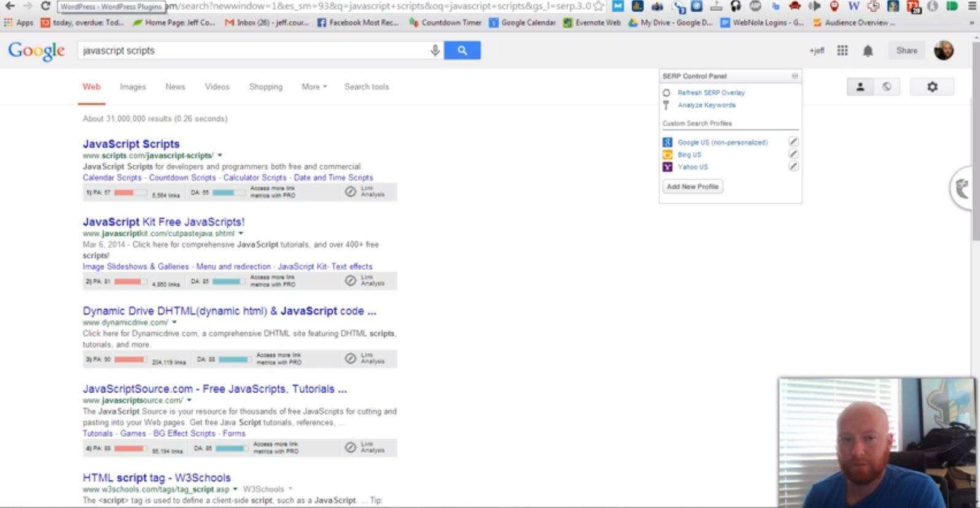Open Link Analysis for scripts.com result
Screen dimensions: 980x508
tap(365, 192)
